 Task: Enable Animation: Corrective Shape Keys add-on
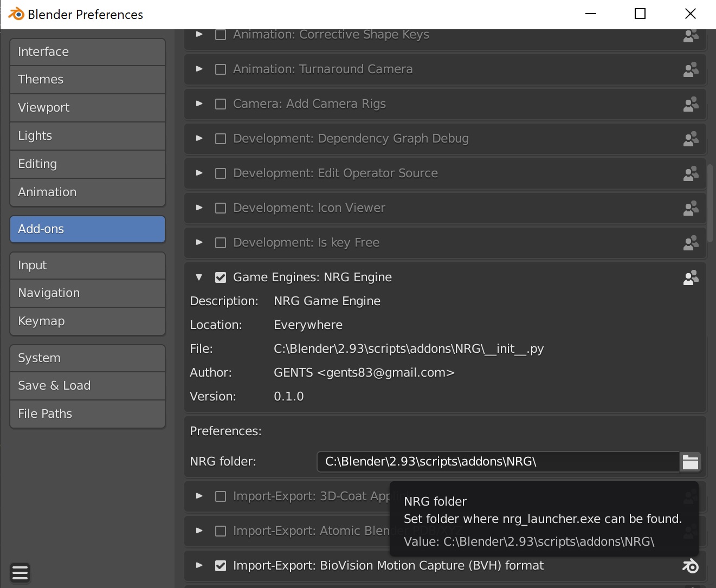point(221,35)
